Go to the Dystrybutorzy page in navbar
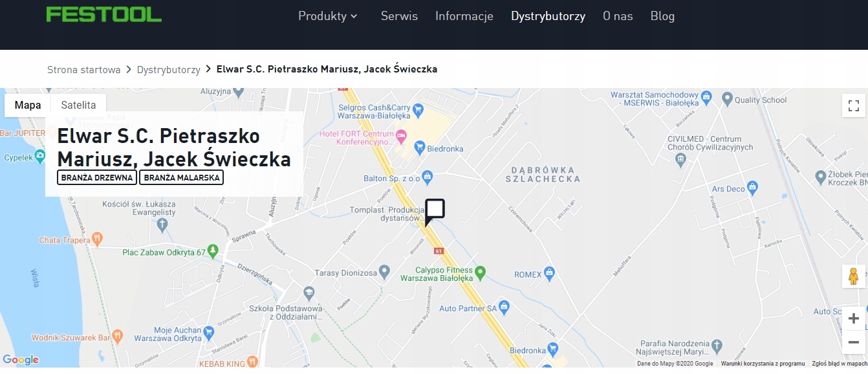This screenshot has height=374, width=868. pyautogui.click(x=548, y=16)
